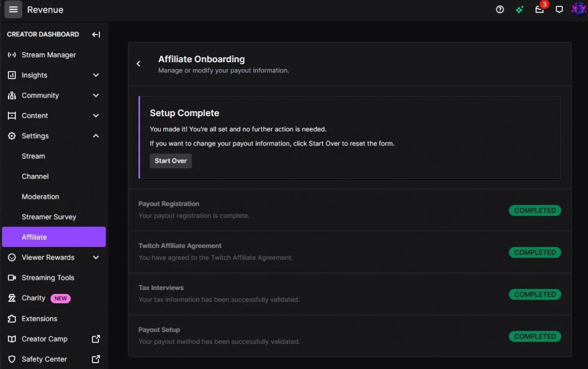Click the Charity ribbon icon
588x369 pixels.
(12, 298)
